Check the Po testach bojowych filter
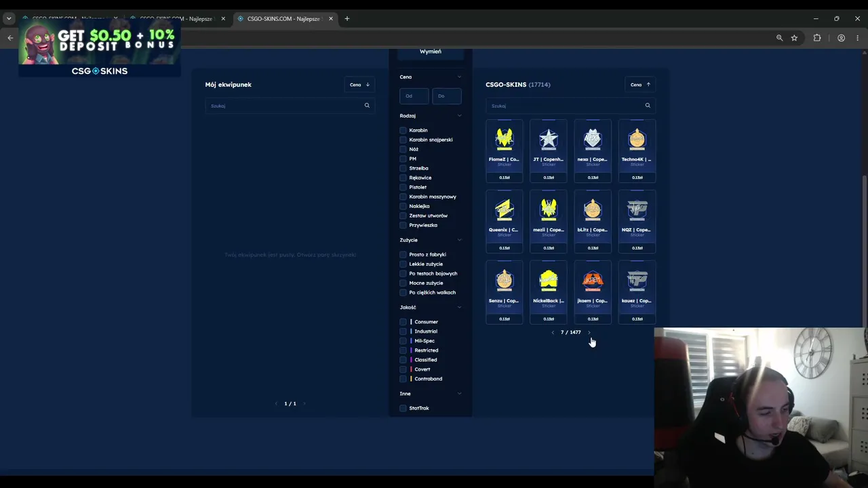 [x=403, y=274]
